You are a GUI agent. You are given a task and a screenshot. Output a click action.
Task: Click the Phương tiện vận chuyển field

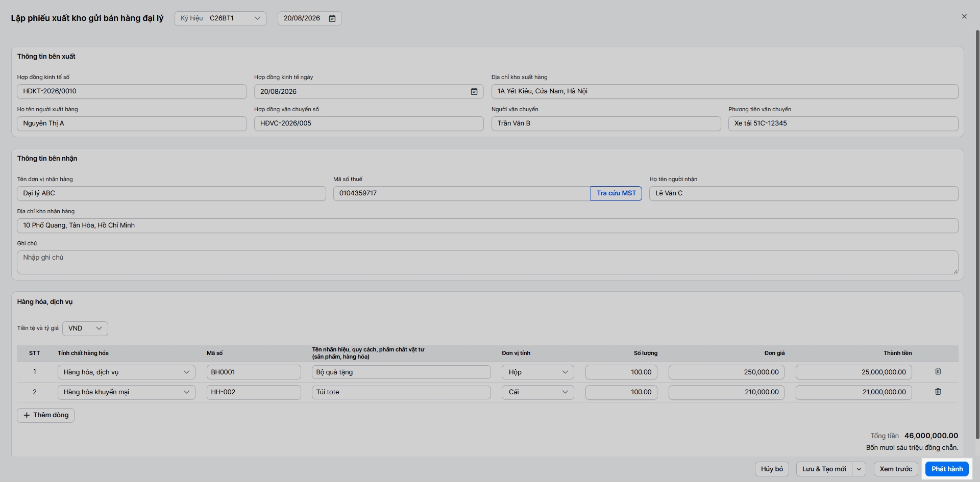[843, 123]
